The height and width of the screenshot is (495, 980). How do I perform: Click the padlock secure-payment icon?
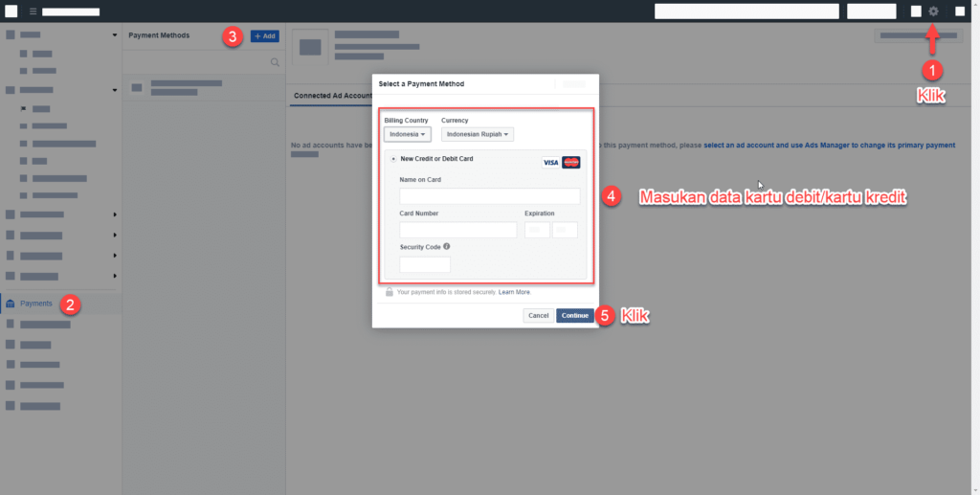390,292
